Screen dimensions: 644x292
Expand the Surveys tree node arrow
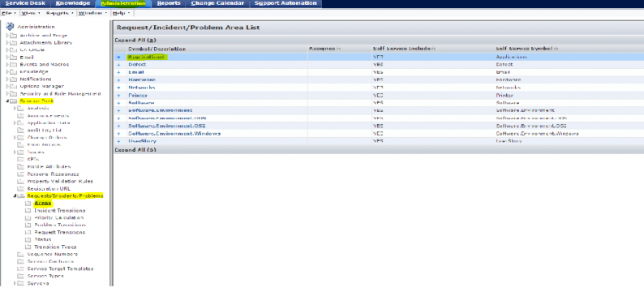click(x=15, y=283)
